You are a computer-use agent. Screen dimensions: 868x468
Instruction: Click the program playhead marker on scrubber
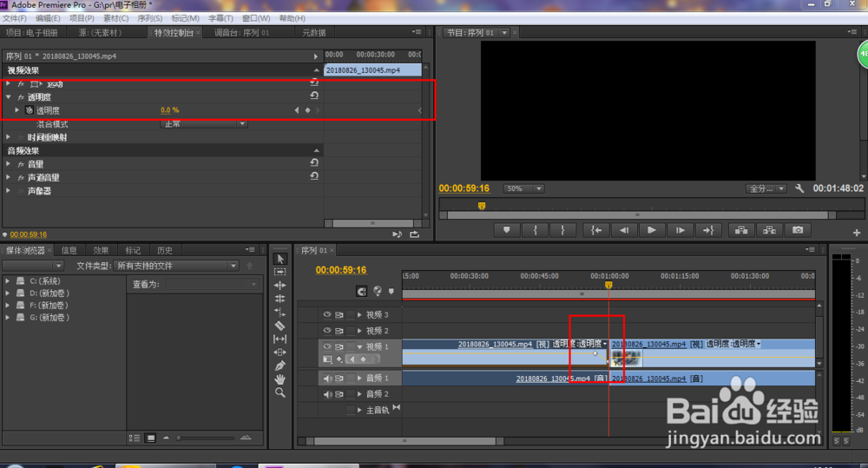click(482, 206)
